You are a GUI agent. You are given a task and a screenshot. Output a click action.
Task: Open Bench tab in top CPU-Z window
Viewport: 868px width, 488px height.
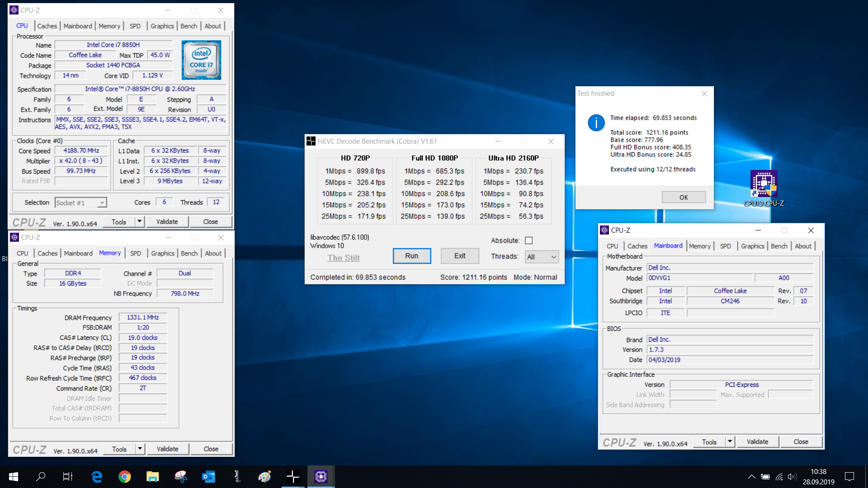[189, 26]
